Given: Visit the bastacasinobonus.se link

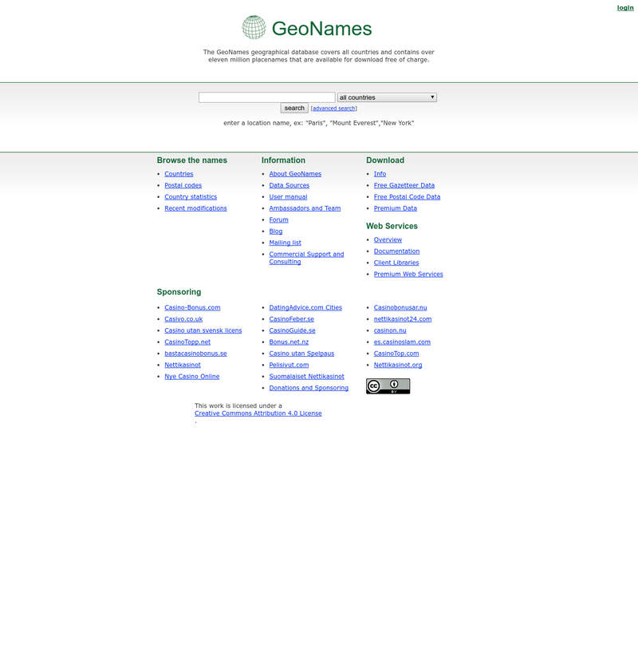Looking at the screenshot, I should [195, 354].
